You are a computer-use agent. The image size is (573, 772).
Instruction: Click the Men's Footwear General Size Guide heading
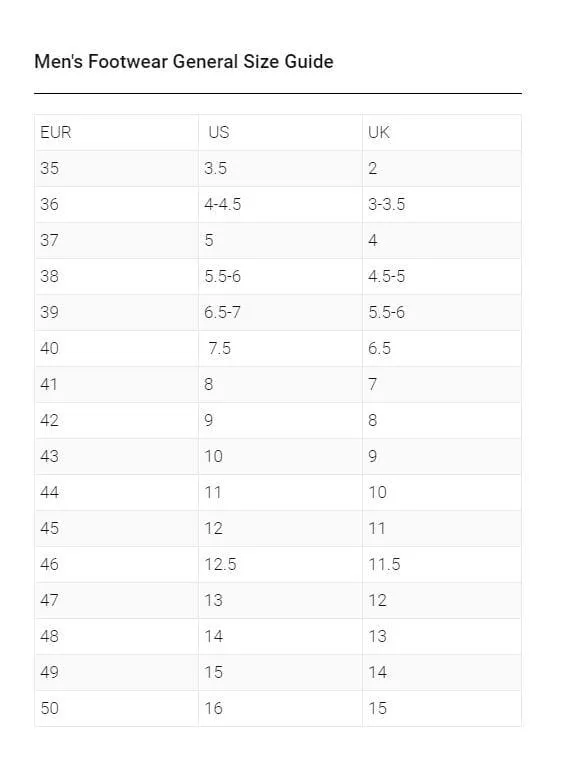pyautogui.click(x=184, y=62)
